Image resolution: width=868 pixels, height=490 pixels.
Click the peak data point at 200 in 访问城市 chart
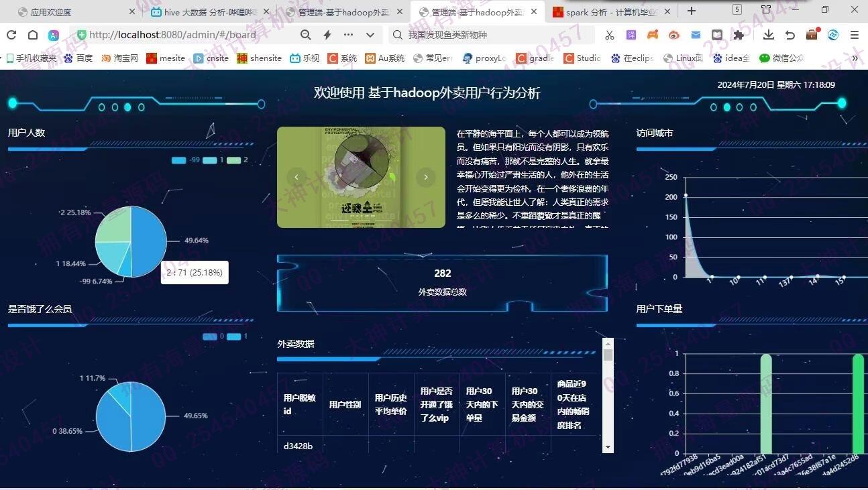[686, 195]
